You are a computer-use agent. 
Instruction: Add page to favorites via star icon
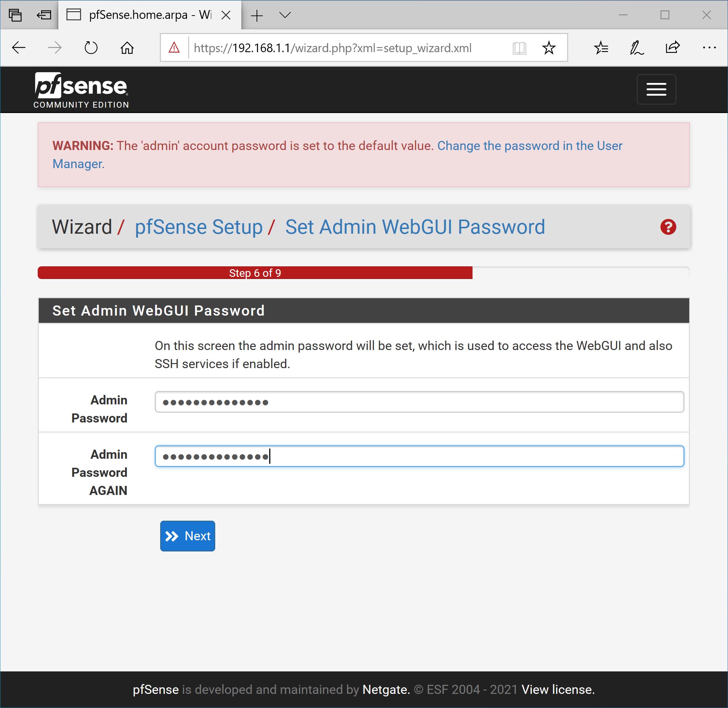coord(548,47)
